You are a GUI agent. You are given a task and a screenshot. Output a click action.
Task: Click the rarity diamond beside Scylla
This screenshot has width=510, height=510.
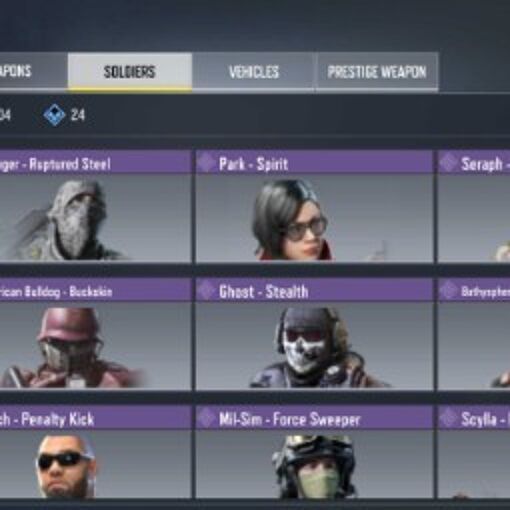click(x=448, y=419)
